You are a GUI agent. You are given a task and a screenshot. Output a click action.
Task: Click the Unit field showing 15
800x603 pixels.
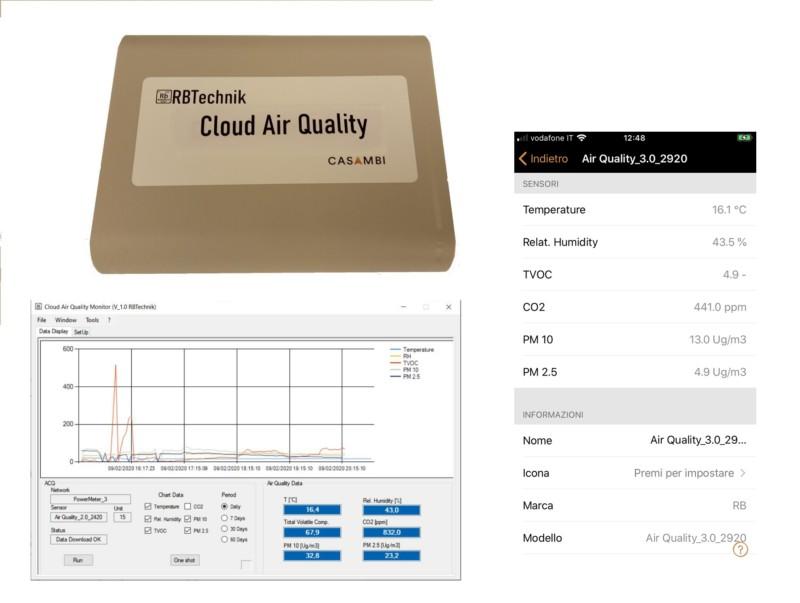122,517
